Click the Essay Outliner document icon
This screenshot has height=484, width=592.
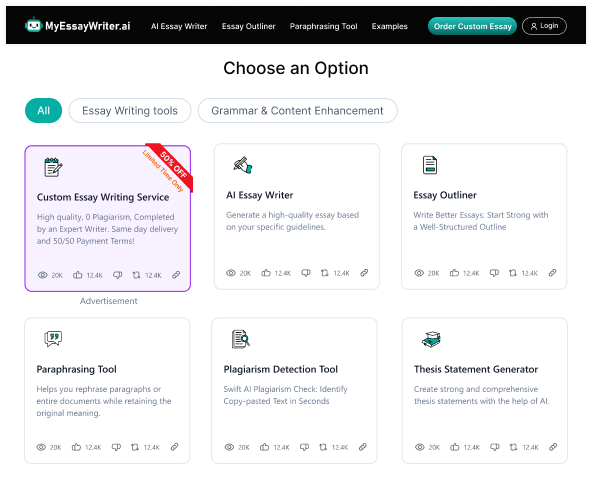430,165
